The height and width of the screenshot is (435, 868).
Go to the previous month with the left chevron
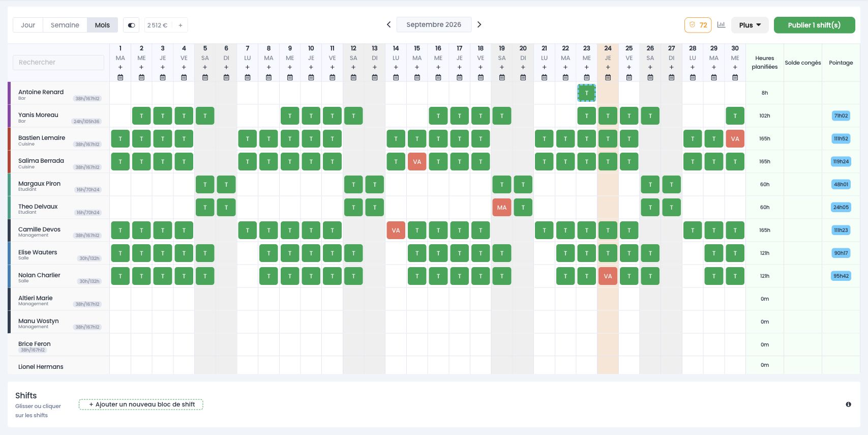pyautogui.click(x=388, y=24)
